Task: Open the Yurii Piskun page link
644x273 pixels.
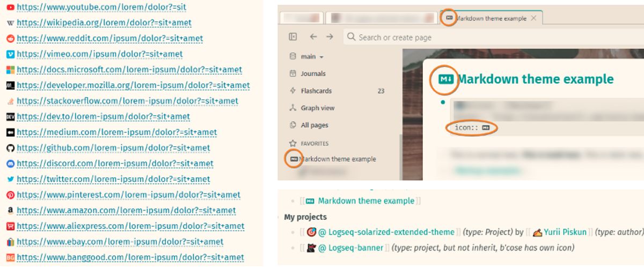Action: [566, 232]
